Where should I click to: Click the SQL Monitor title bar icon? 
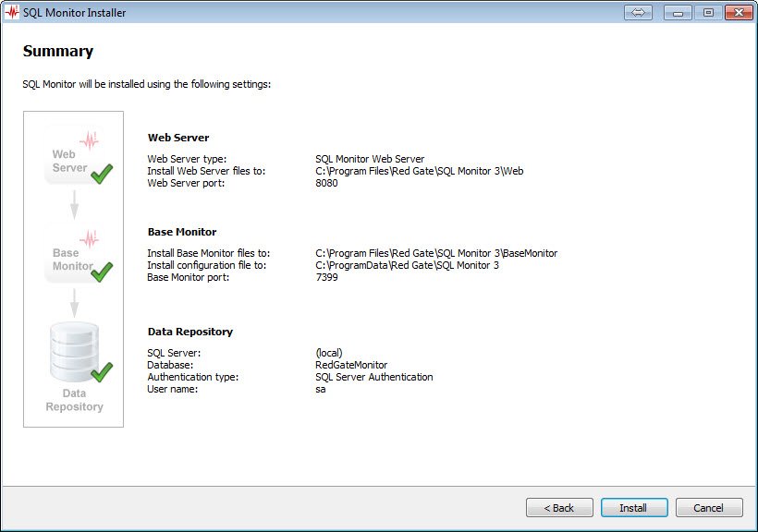point(12,13)
